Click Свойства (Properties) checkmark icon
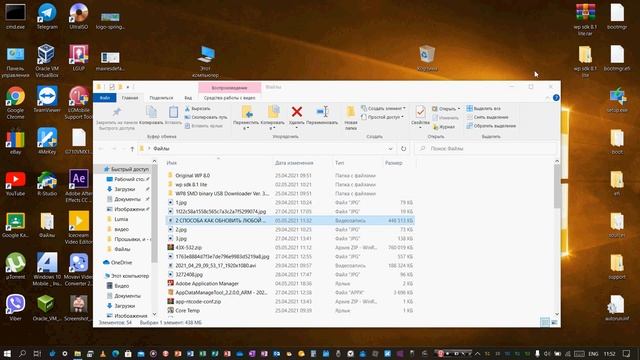The width and height of the screenshot is (640, 360). point(420,111)
